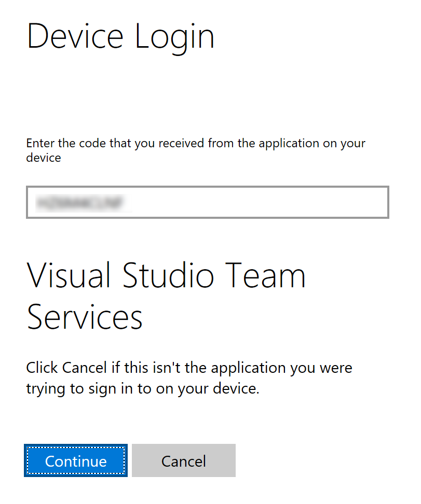The image size is (421, 504).
Task: Click the 'Enter the code' instruction text
Action: pyautogui.click(x=196, y=143)
